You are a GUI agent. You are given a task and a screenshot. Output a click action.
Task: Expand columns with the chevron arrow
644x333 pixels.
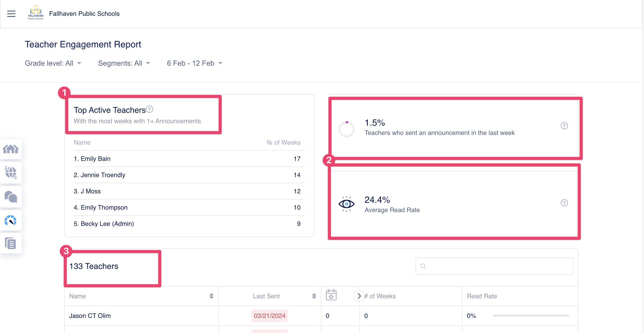click(359, 296)
